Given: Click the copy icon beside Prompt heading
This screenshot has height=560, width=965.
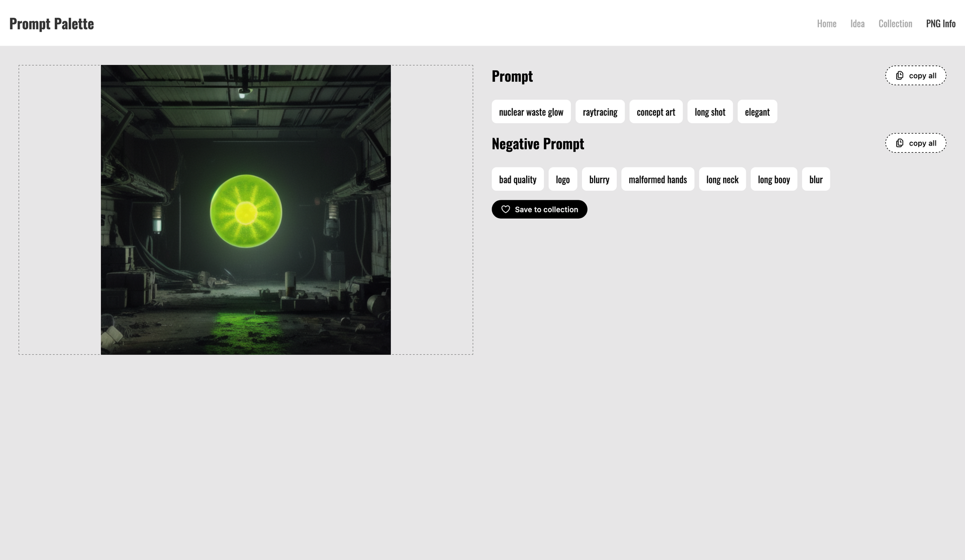Looking at the screenshot, I should (x=900, y=75).
